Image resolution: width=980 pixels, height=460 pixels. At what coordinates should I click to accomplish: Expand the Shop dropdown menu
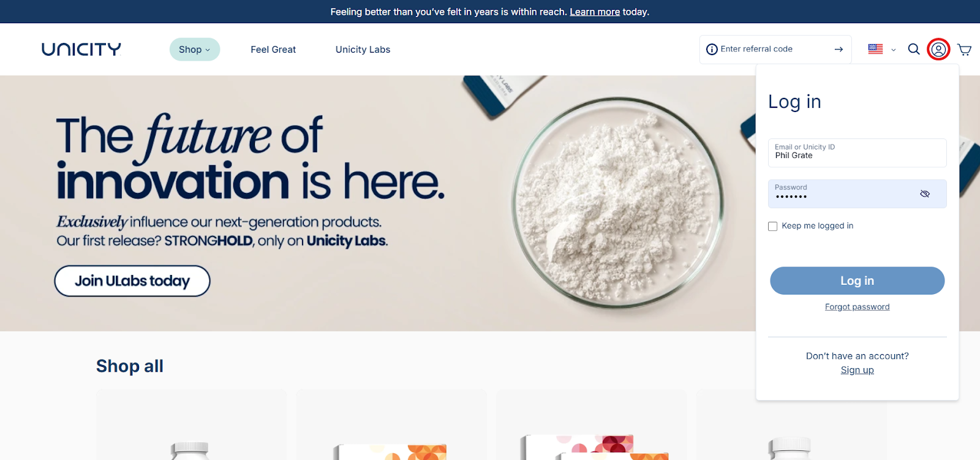(195, 50)
